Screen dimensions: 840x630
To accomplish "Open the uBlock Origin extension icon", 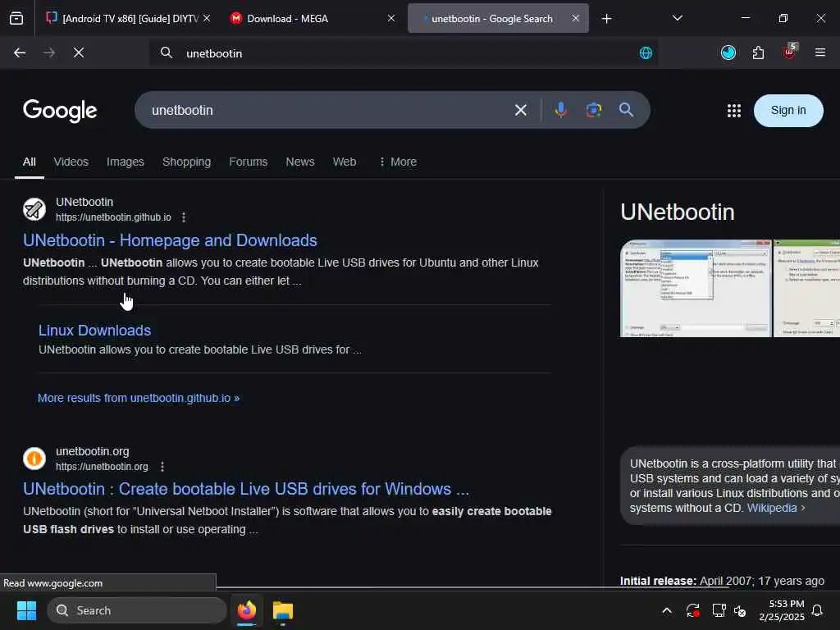I will pos(790,52).
